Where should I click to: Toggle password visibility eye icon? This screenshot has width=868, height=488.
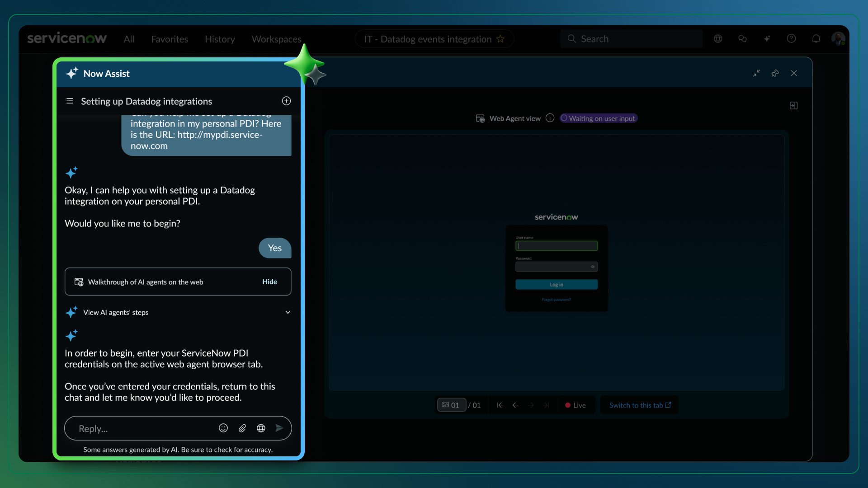tap(592, 267)
